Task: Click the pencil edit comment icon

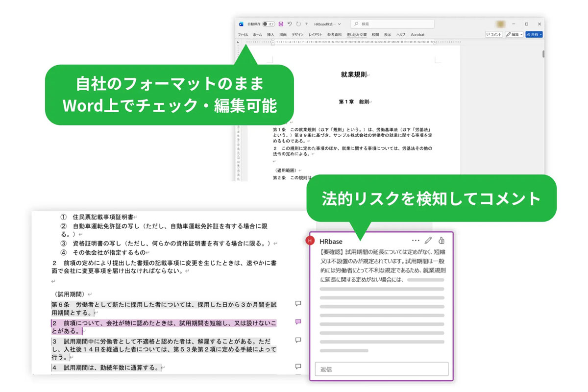Action: [428, 241]
